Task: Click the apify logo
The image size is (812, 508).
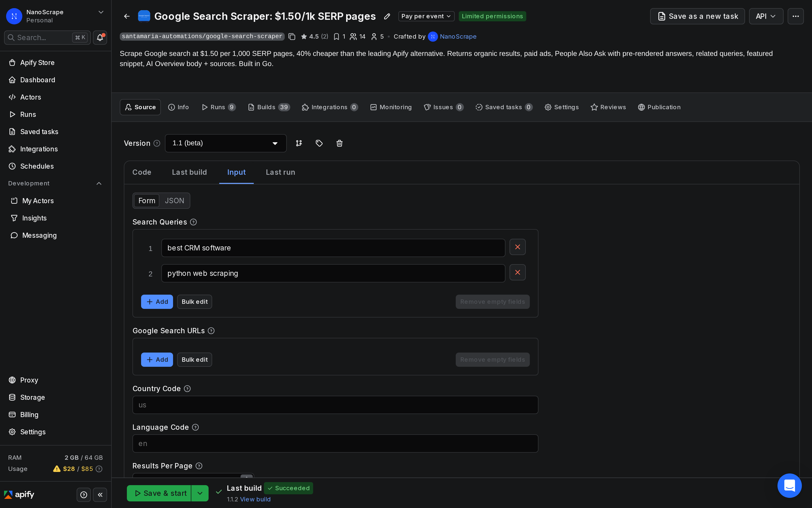Action: pyautogui.click(x=19, y=495)
